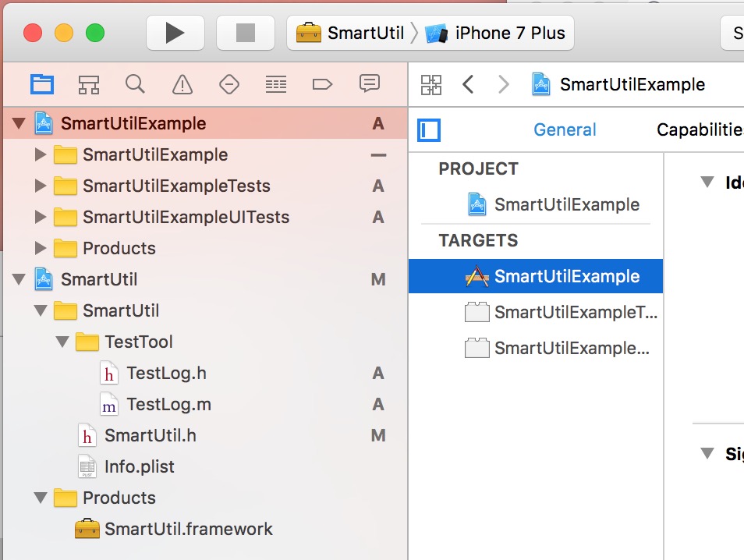Viewport: 744px width, 560px height.
Task: Open Info.plist in the navigator
Action: click(139, 466)
